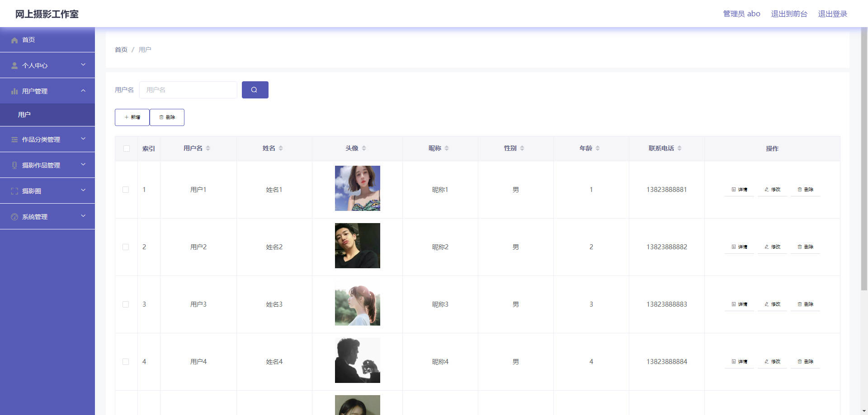Click the 网上摄影工作室 title
868x415 pixels.
pyautogui.click(x=47, y=14)
